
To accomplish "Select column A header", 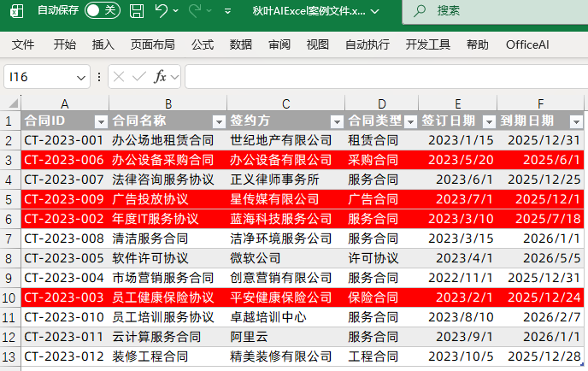I will point(64,103).
